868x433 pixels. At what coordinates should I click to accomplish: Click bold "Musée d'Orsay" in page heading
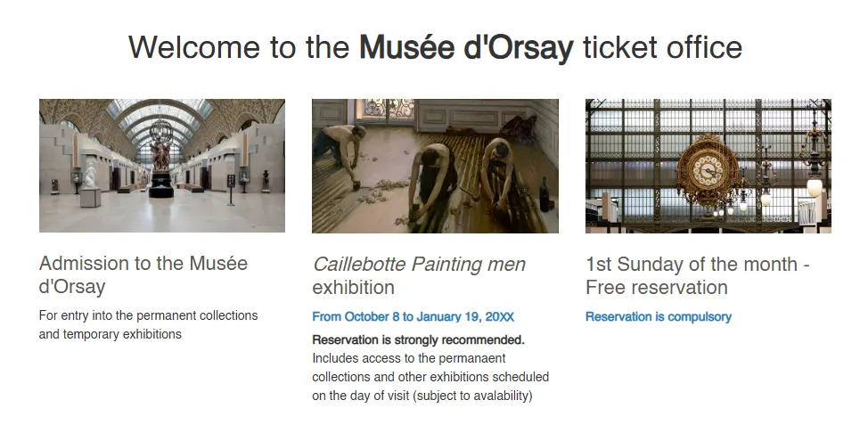465,47
